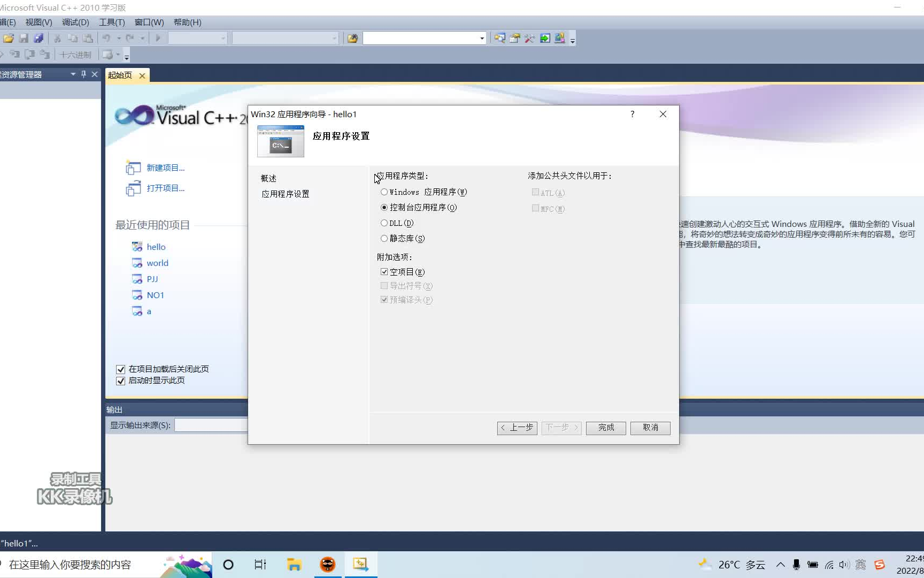This screenshot has height=578, width=924.
Task: Click the 新建项目... link
Action: [x=166, y=168]
